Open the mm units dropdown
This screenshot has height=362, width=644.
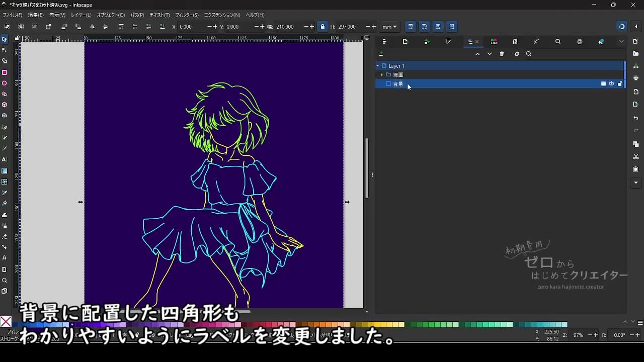pos(389,27)
